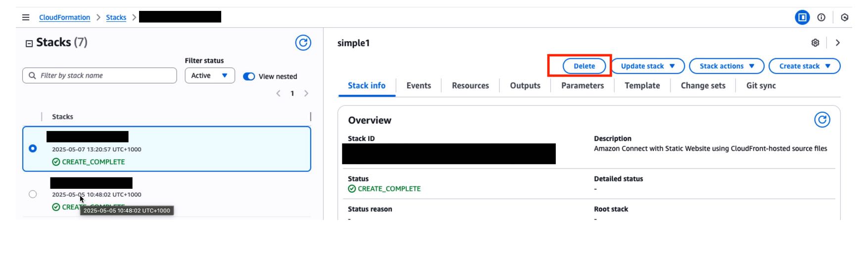This screenshot has height=256, width=868.
Task: Go to next page of stacks
Action: click(306, 93)
